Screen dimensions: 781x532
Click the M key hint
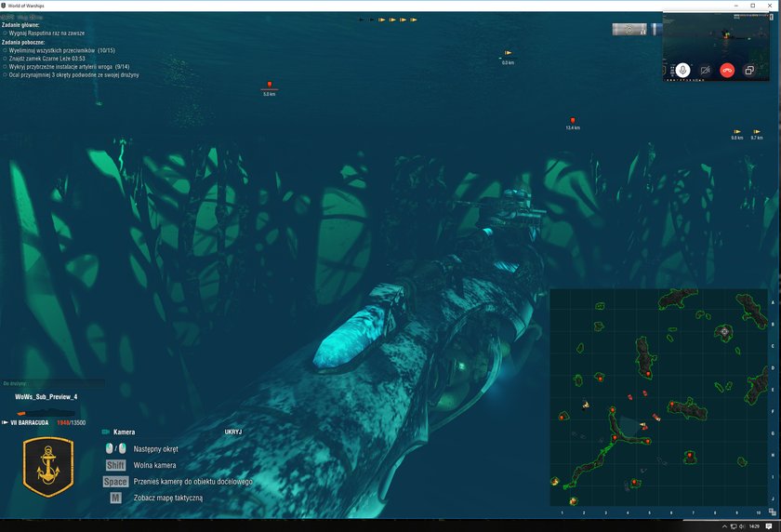[x=115, y=498]
